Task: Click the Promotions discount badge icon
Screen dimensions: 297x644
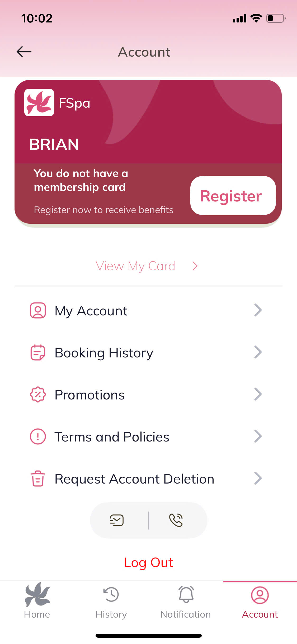Action: [38, 394]
